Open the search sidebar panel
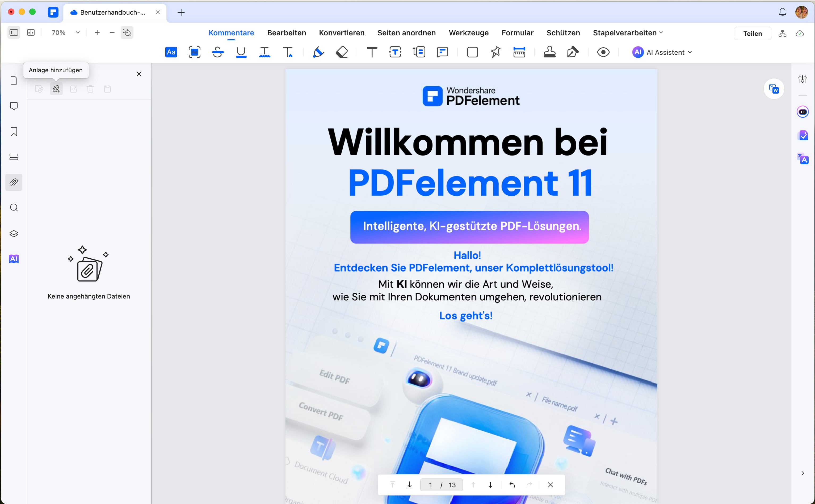815x504 pixels. coord(14,208)
